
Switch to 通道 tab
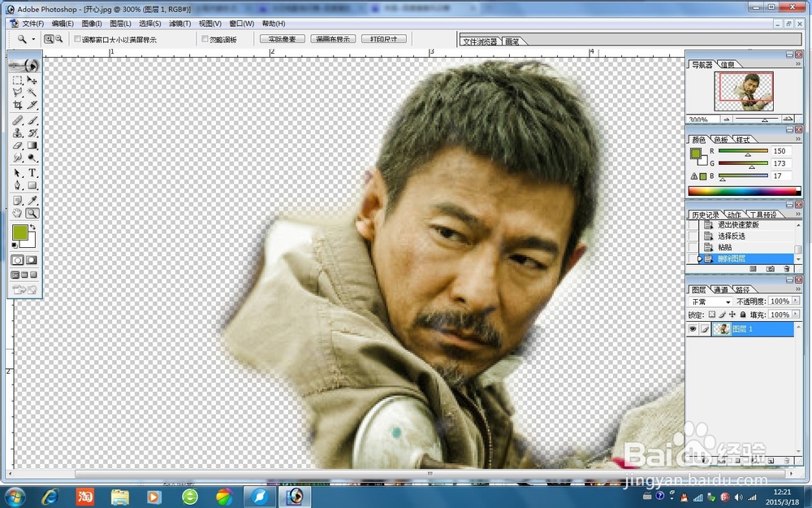pos(720,289)
